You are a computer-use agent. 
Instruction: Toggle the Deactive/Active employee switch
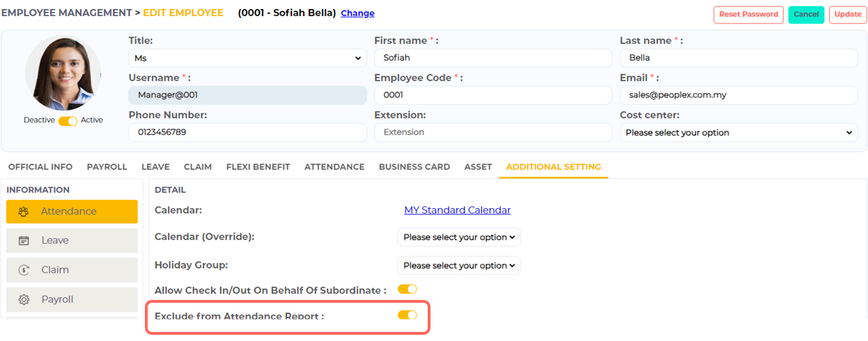68,120
